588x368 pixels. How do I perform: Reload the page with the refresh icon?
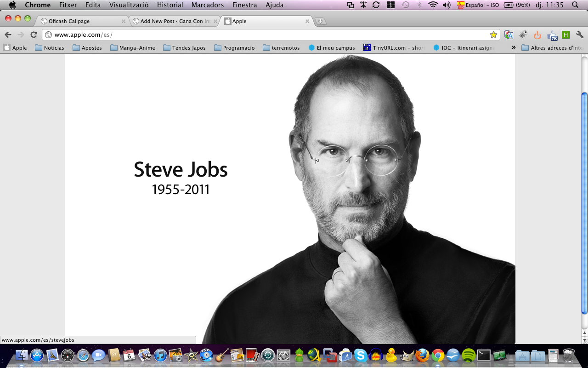34,34
